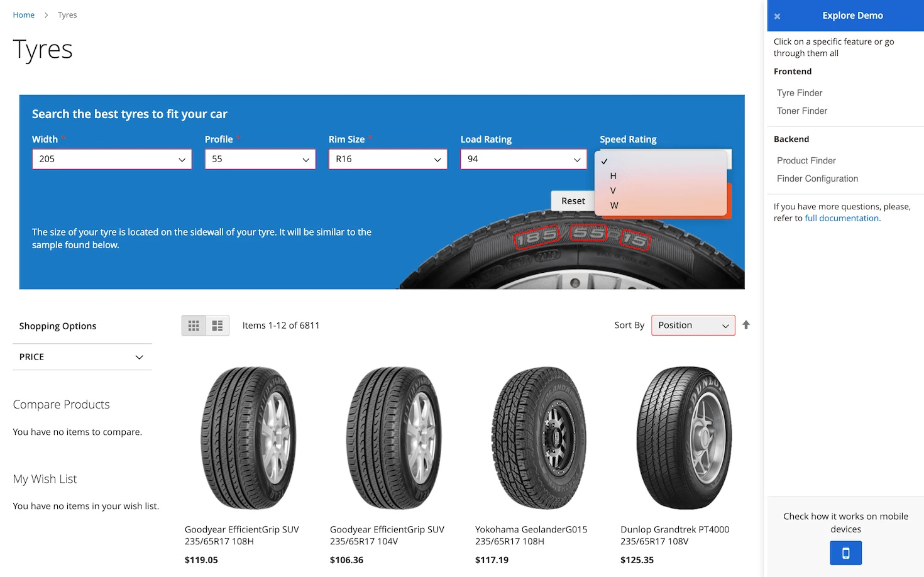924x577 pixels.
Task: Open the Profile 55 dropdown
Action: 260,159
